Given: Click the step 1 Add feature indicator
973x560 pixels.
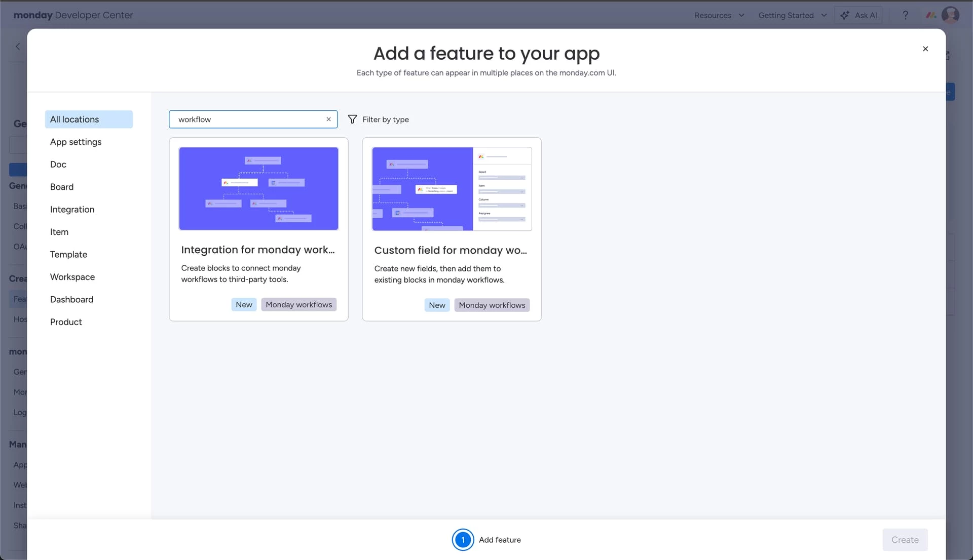Looking at the screenshot, I should (486, 540).
